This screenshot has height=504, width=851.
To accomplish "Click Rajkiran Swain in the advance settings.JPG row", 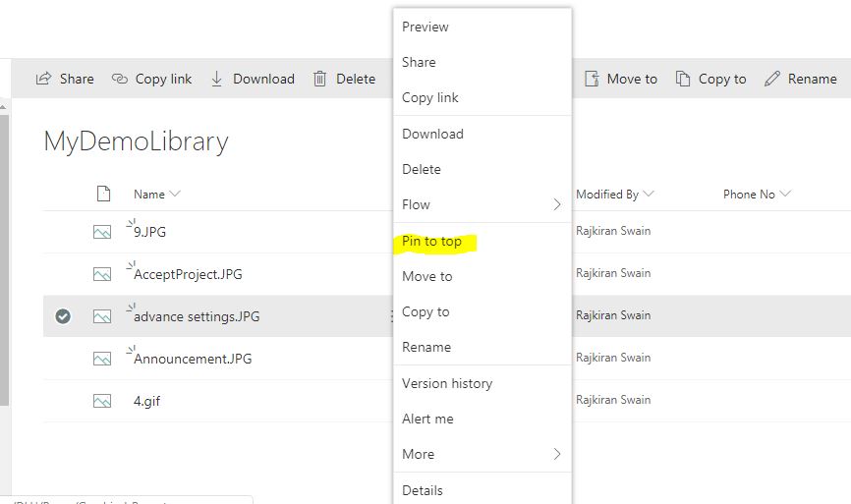I will 613,315.
